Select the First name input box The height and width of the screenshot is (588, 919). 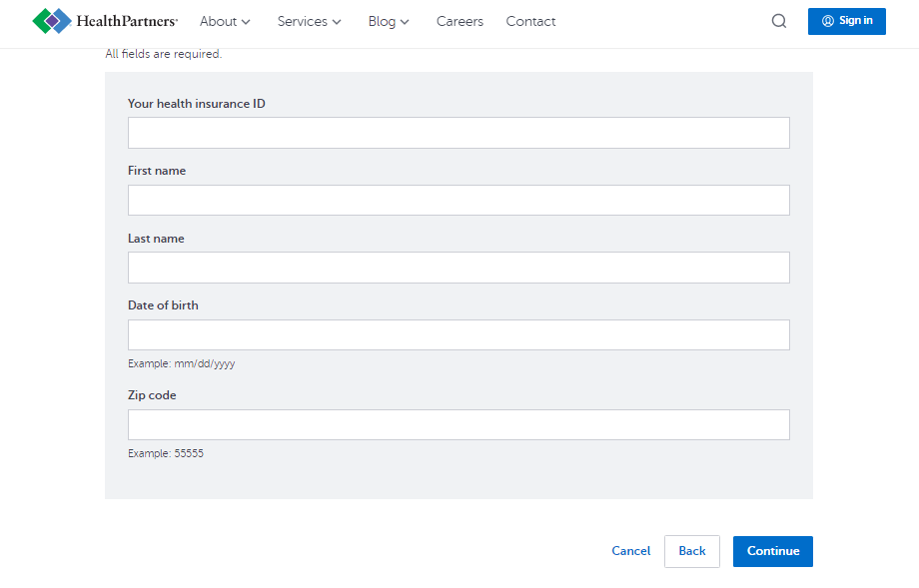(459, 201)
